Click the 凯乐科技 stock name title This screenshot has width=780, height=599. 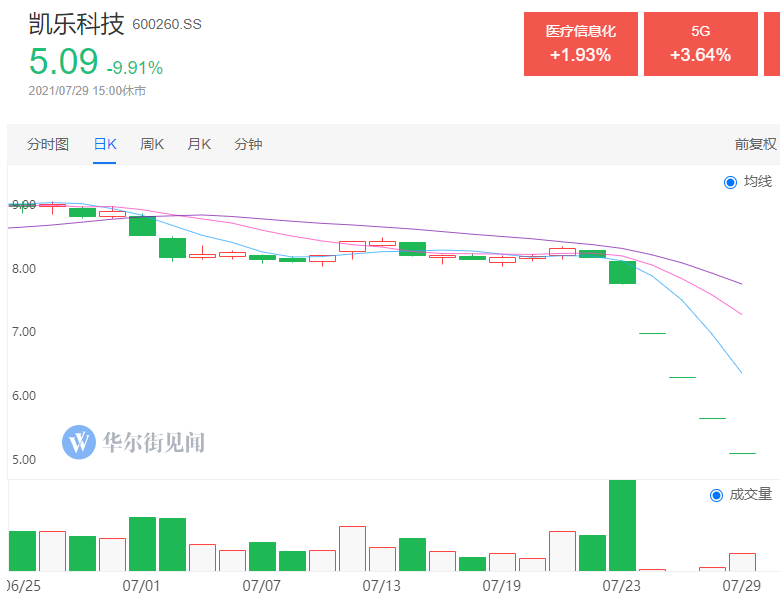tap(75, 23)
